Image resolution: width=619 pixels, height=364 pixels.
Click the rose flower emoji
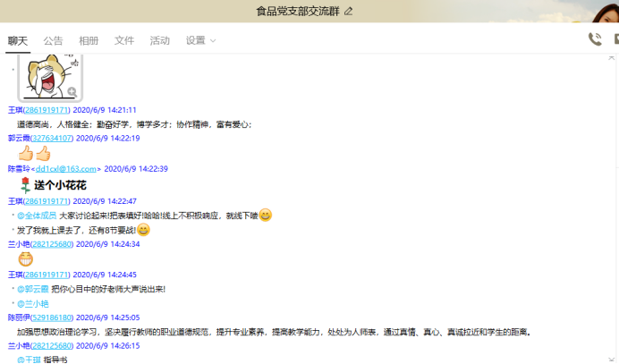click(x=24, y=185)
